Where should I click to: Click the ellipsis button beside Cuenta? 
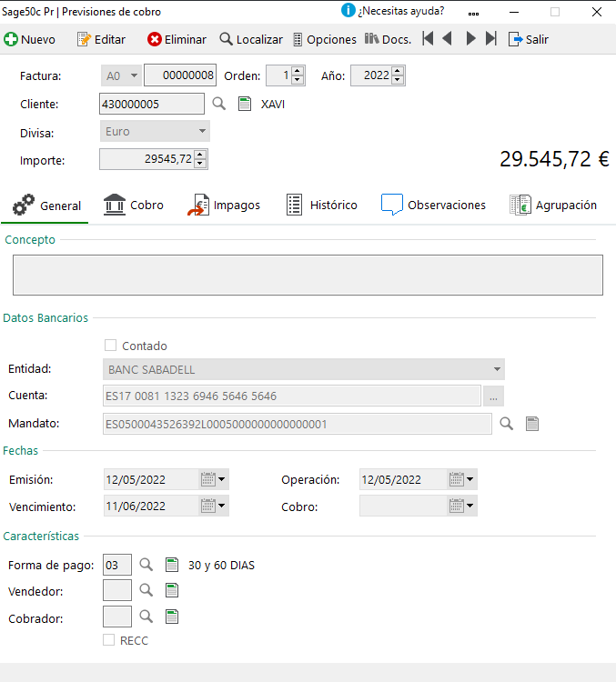click(493, 396)
